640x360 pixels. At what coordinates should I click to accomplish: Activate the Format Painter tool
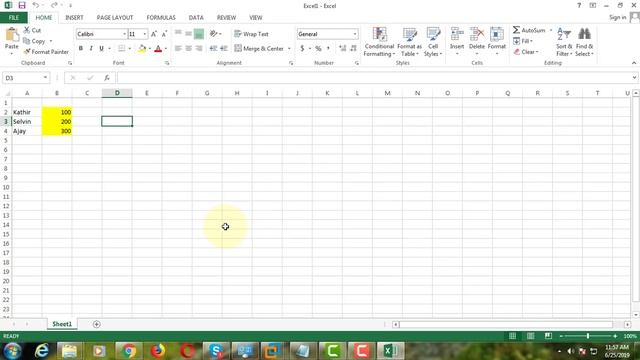pos(46,52)
